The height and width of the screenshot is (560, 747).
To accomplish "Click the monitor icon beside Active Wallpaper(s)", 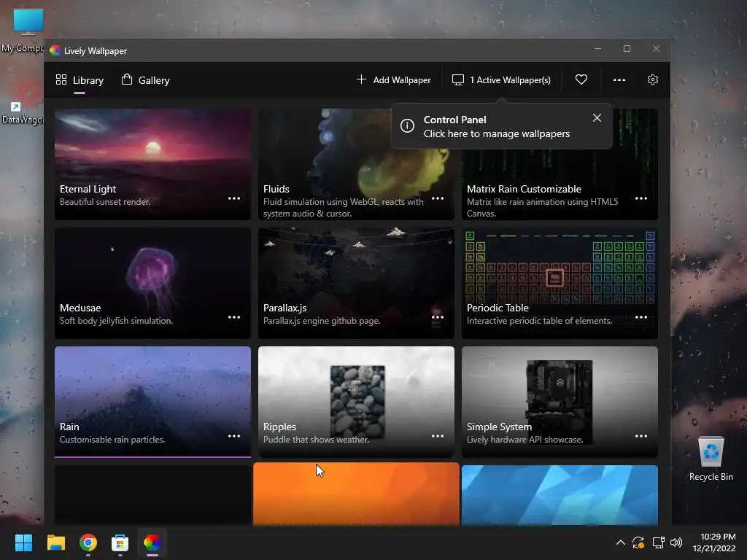I will pyautogui.click(x=458, y=79).
